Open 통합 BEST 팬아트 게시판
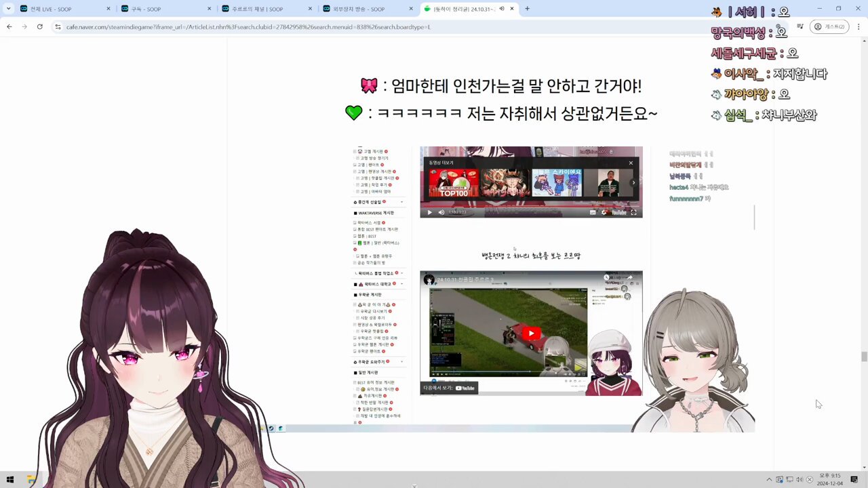868x488 pixels. (x=378, y=229)
